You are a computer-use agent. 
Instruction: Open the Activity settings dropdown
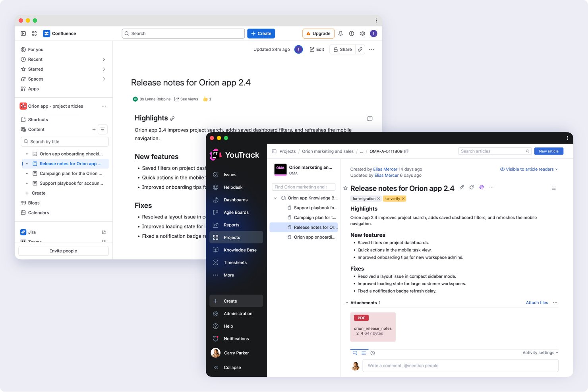(540, 353)
